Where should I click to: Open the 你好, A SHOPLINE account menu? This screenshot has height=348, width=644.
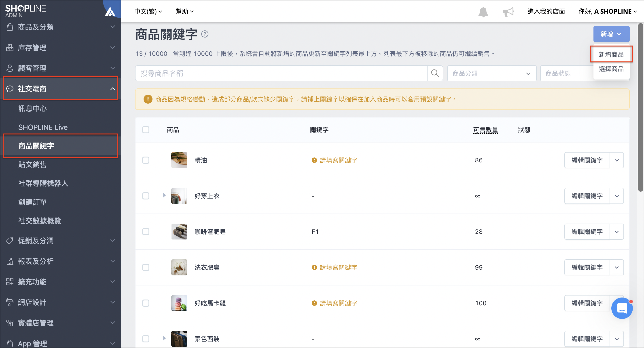click(x=608, y=11)
